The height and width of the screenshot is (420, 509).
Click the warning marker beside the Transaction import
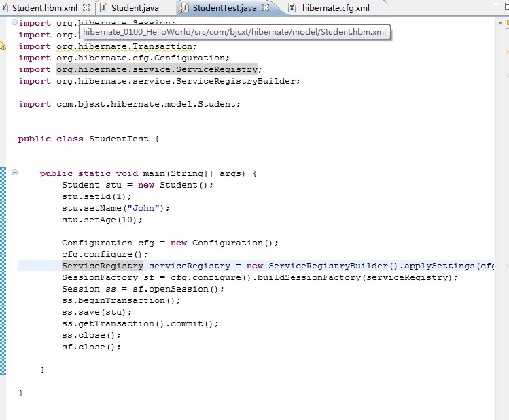(3, 46)
